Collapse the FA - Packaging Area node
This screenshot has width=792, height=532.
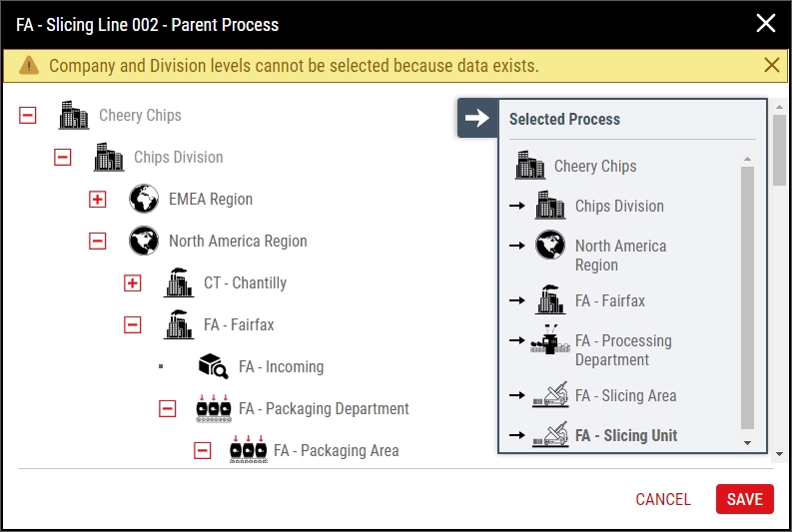(x=202, y=450)
